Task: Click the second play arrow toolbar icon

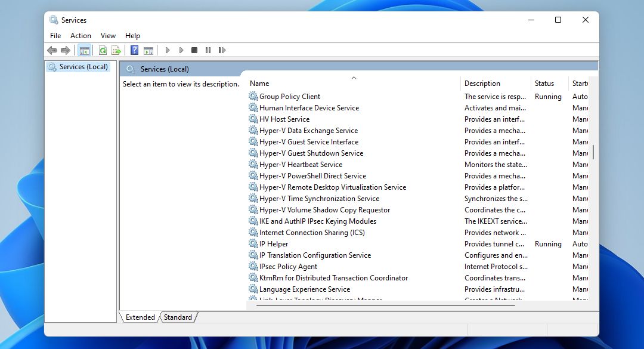Action: pos(181,50)
